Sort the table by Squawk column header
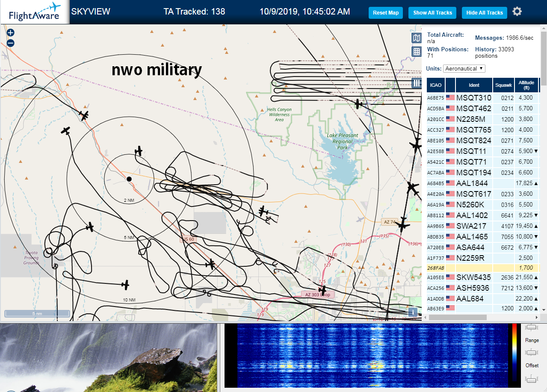Image resolution: width=547 pixels, height=392 pixels. pos(503,85)
